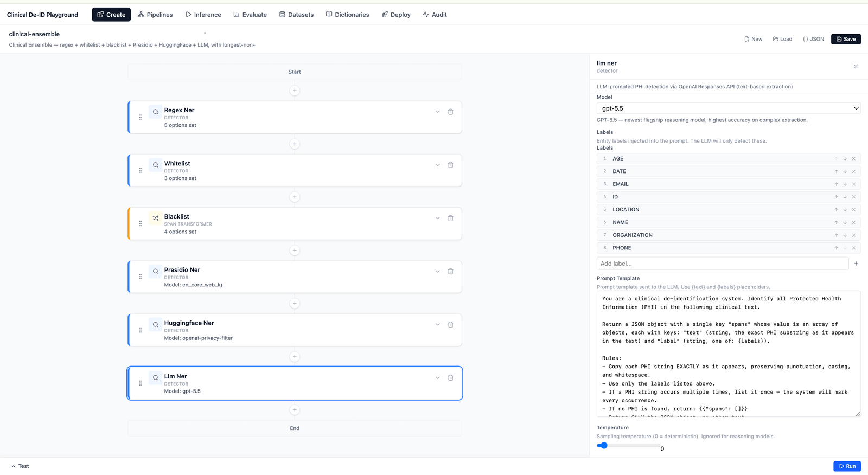Add a step after Llm Ner
This screenshot has width=868, height=475.
coord(295,410)
